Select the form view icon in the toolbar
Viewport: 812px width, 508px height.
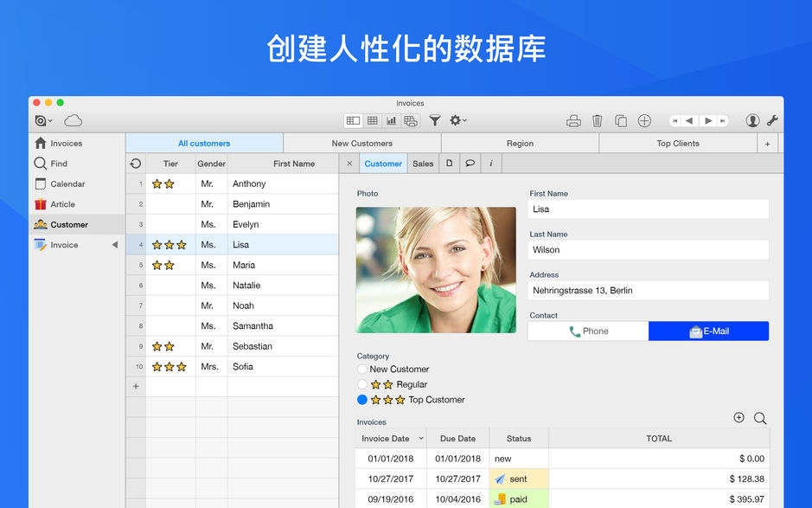pos(353,120)
